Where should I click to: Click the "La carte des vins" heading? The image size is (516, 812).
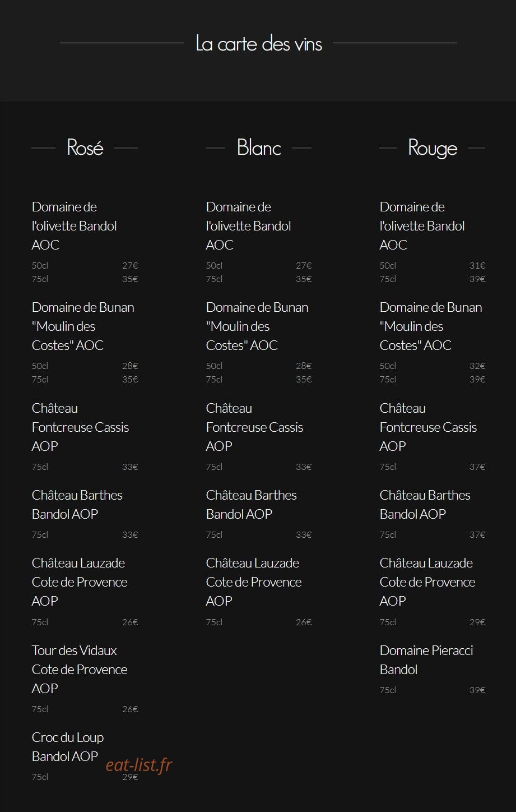(259, 43)
